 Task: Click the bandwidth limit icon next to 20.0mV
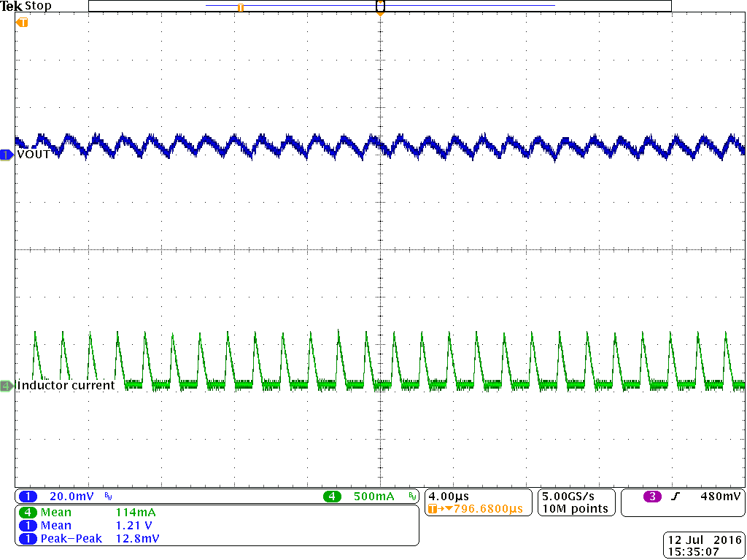107,497
